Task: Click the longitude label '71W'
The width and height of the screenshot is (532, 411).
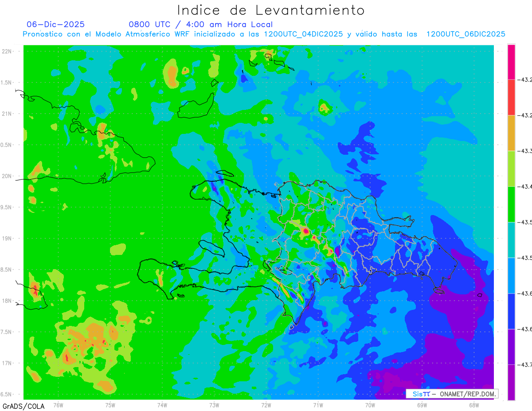Action: coord(318,405)
